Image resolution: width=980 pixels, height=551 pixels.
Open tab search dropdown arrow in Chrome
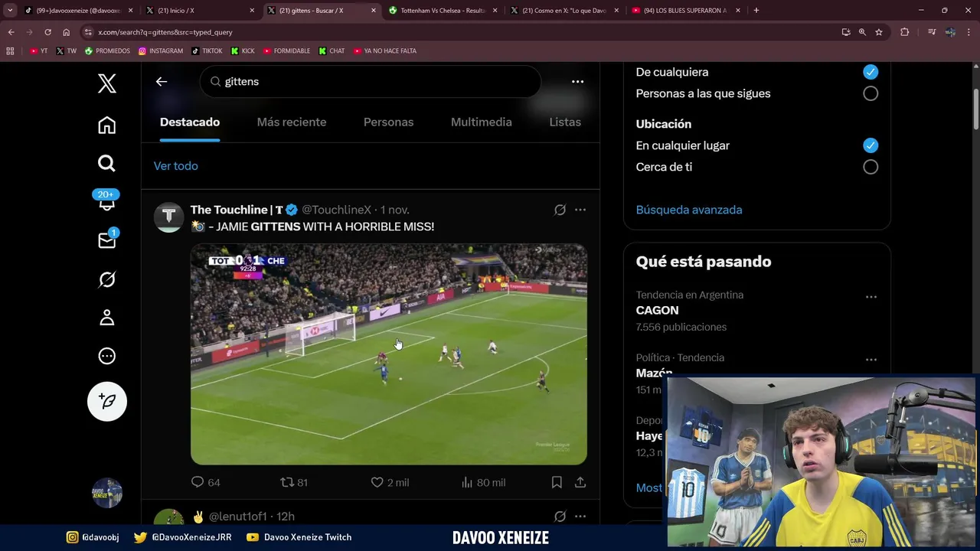[x=10, y=10]
